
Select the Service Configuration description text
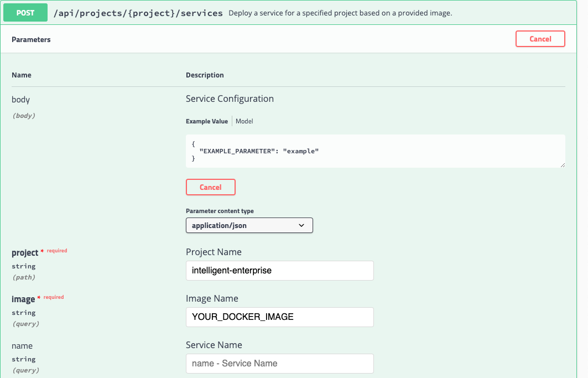pyautogui.click(x=230, y=99)
